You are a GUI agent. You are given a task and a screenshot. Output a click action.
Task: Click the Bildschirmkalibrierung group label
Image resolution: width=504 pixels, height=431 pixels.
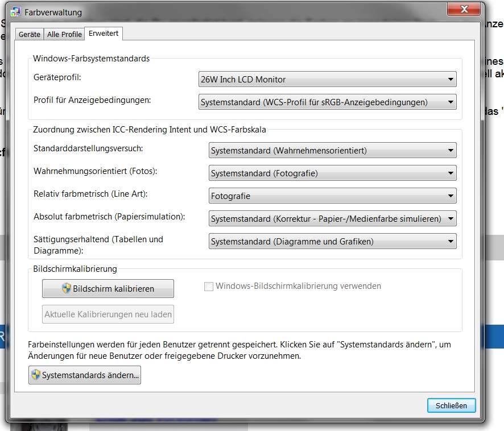[x=75, y=269]
